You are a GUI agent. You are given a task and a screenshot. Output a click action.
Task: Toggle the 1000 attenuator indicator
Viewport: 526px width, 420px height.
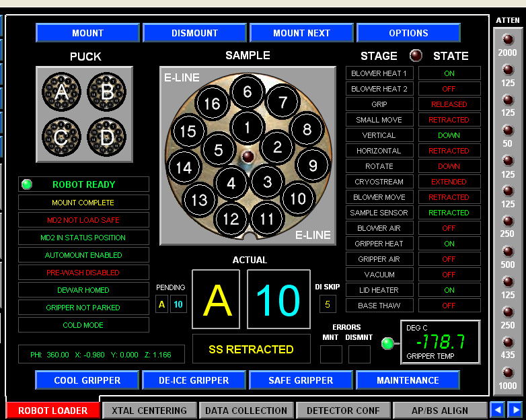point(506,372)
